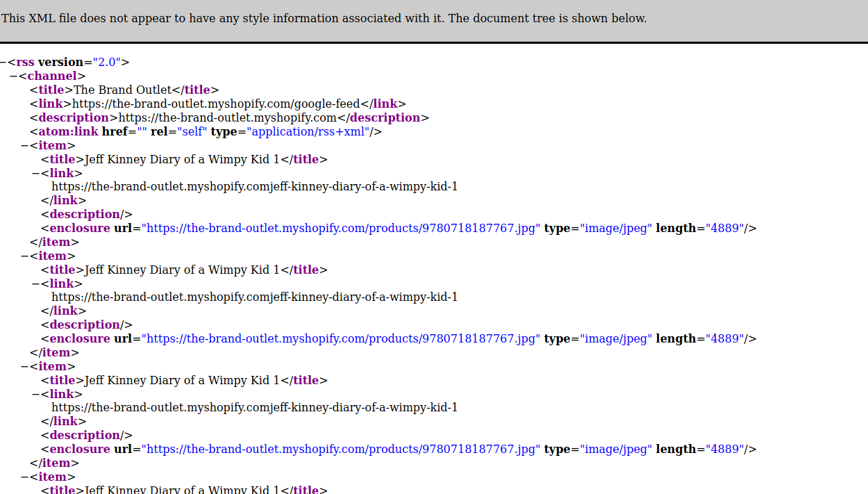The width and height of the screenshot is (868, 494).
Task: Collapse the link node inside the first item
Action: click(36, 174)
